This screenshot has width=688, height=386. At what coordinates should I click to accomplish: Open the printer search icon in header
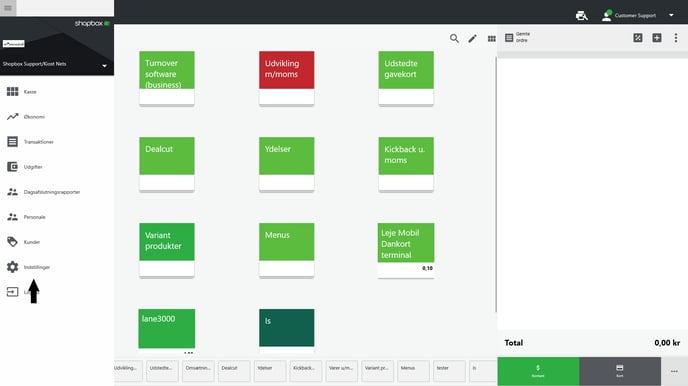tap(581, 15)
